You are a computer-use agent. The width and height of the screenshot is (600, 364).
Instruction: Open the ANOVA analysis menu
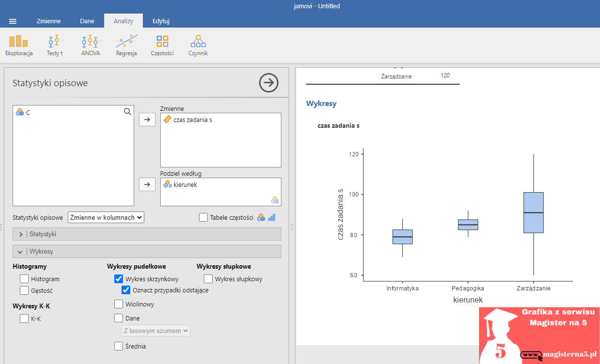point(91,45)
